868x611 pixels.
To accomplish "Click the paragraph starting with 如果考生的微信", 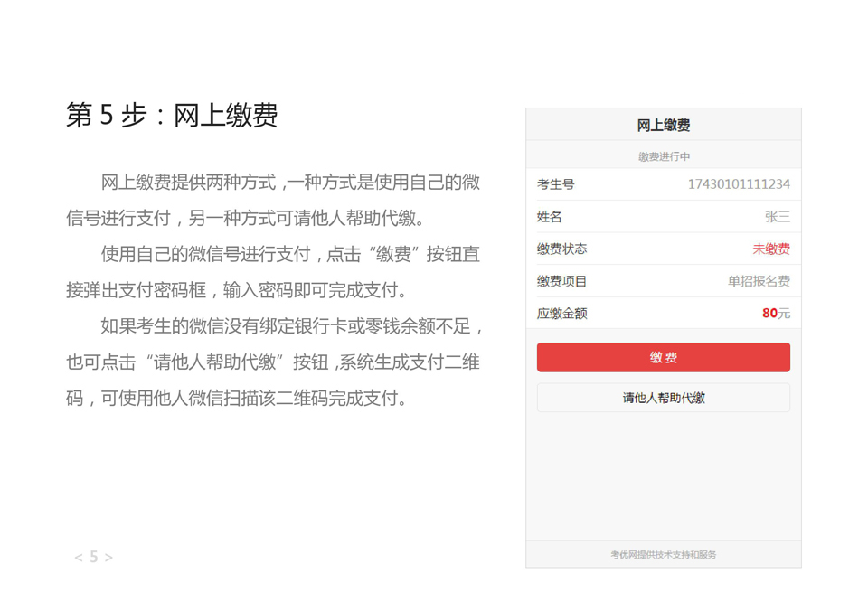I will pos(273,362).
